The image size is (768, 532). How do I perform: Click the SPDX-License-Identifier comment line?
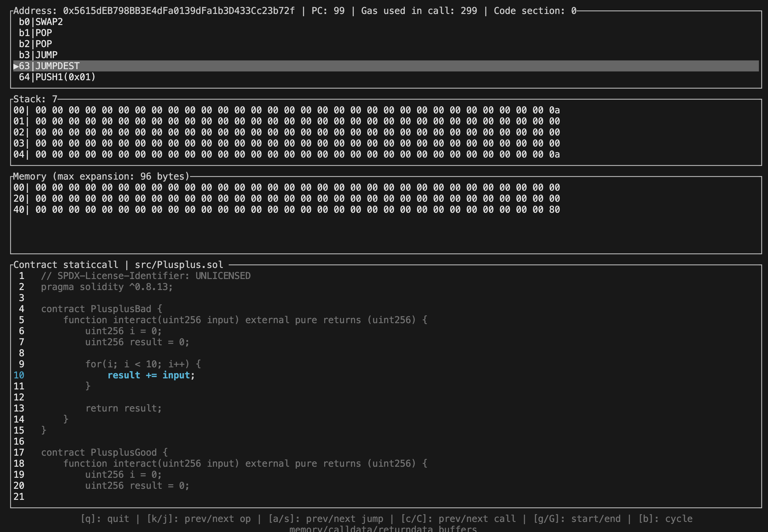tap(146, 276)
